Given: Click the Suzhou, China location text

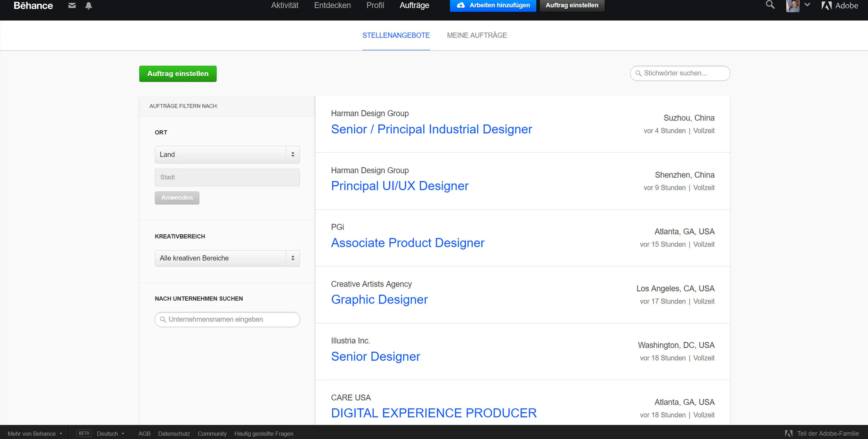Looking at the screenshot, I should point(689,118).
